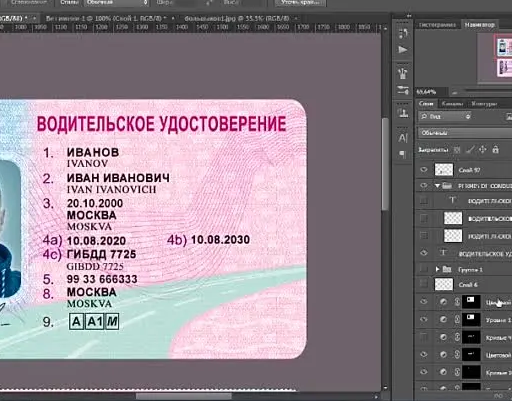The image size is (512, 401).
Task: Switch to the Без имени-1 document tab
Action: pyautogui.click(x=106, y=18)
